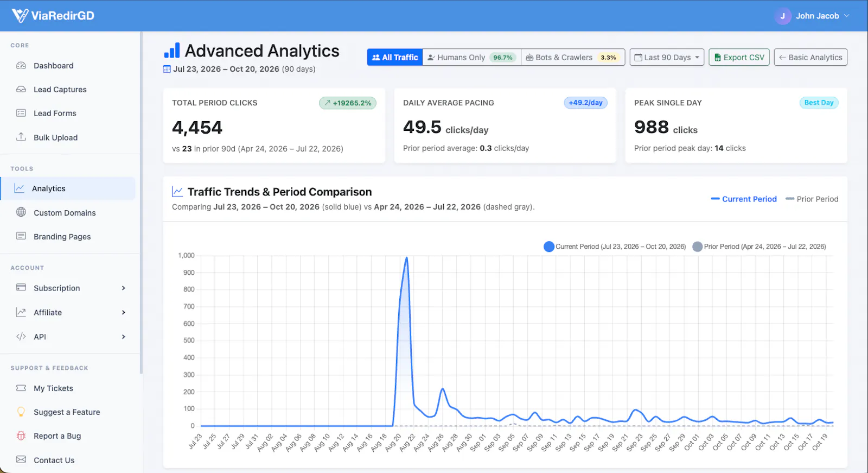Click the Report a Bug icon
868x473 pixels.
click(21, 436)
